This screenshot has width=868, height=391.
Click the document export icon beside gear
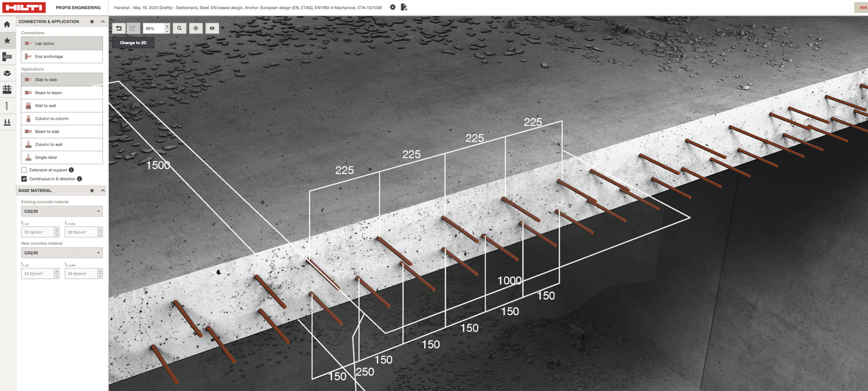[x=404, y=7]
